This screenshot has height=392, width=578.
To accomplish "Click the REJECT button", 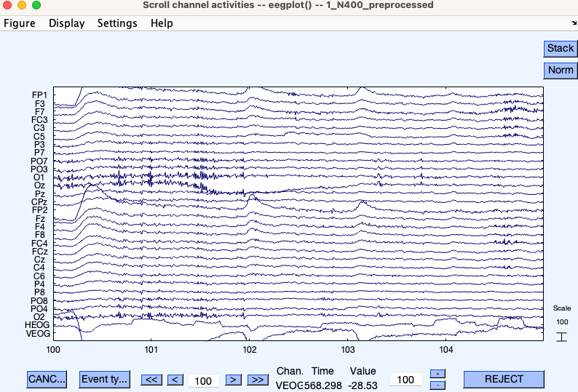I will 504,379.
